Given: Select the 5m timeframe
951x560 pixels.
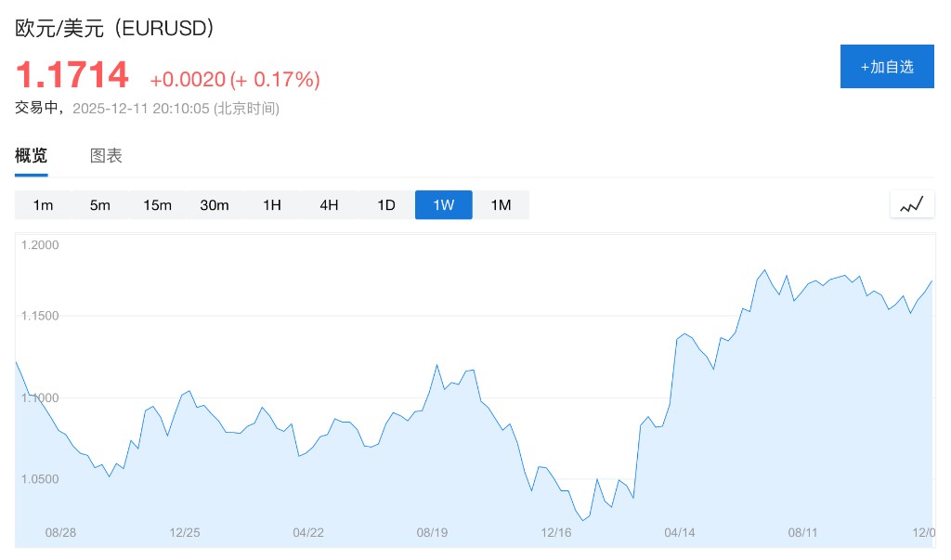Looking at the screenshot, I should pyautogui.click(x=100, y=205).
